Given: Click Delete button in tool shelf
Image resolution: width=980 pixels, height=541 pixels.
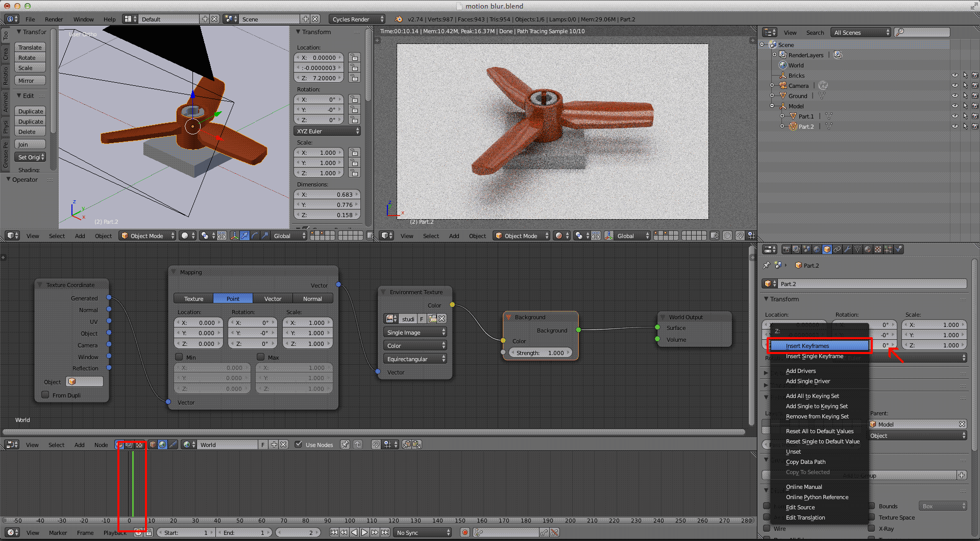Looking at the screenshot, I should click(x=30, y=131).
